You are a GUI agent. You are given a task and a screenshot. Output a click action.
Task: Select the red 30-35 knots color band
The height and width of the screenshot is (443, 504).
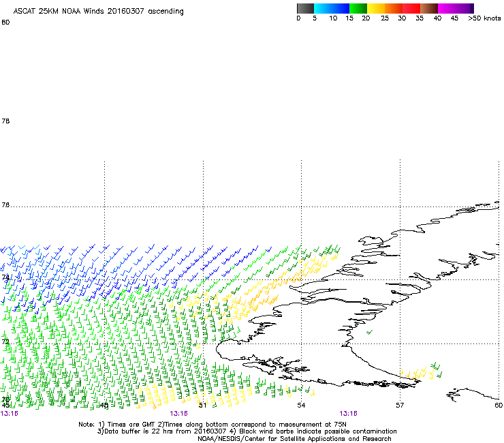click(411, 8)
